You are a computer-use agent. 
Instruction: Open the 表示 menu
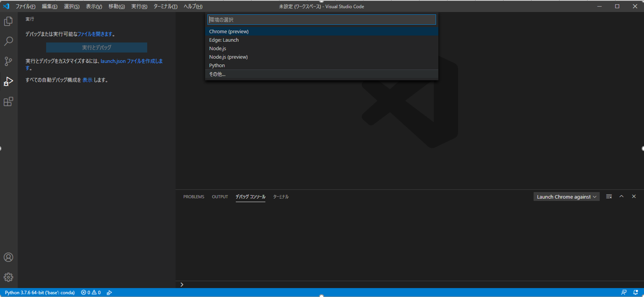[x=94, y=6]
